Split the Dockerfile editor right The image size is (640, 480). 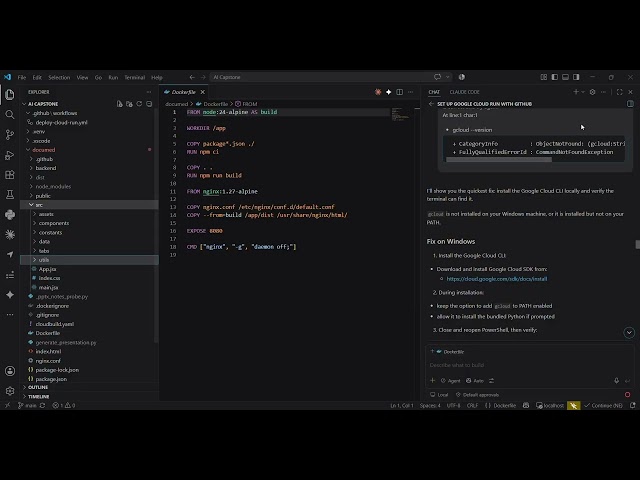(400, 92)
